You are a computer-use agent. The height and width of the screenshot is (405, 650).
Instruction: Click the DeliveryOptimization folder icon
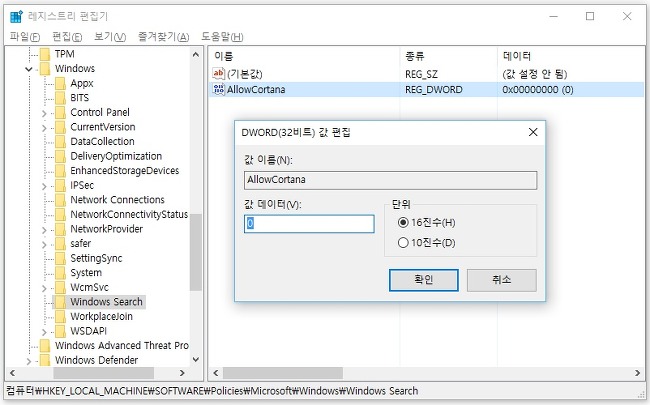pyautogui.click(x=61, y=156)
